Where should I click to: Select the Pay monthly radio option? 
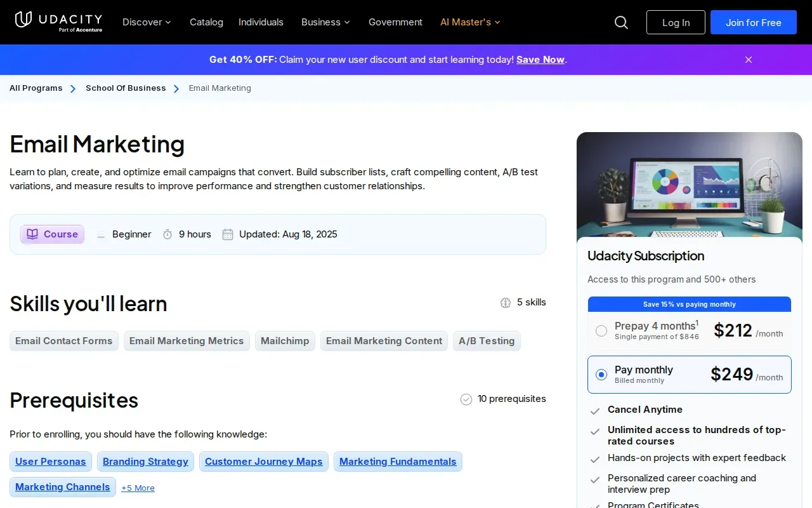click(x=601, y=375)
